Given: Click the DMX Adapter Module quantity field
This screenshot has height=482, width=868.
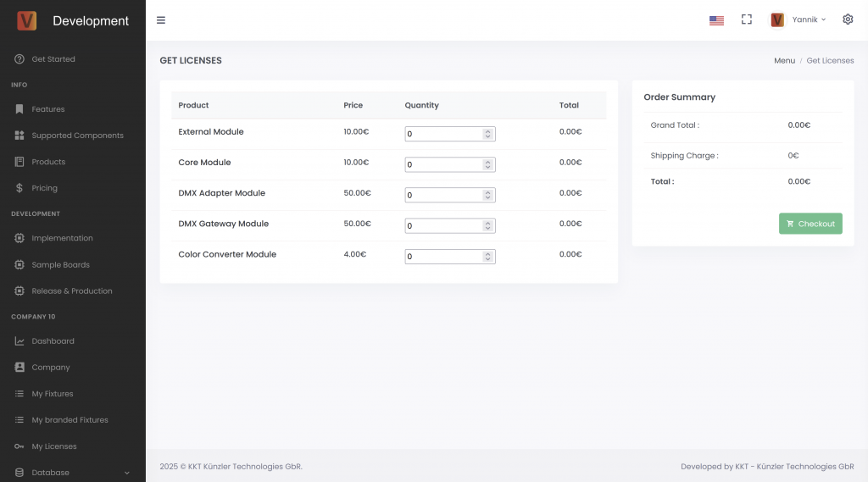Looking at the screenshot, I should tap(442, 196).
